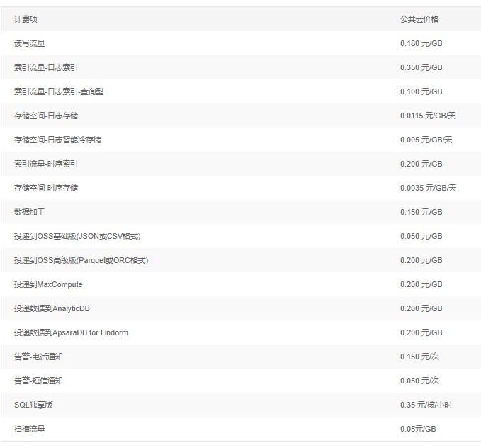
Task: Click the 扫描流量 row label
Action: point(30,429)
